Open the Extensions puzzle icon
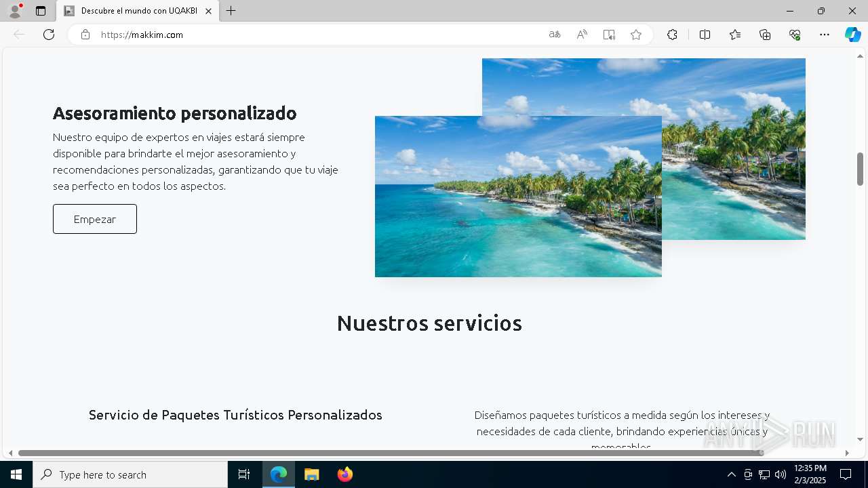 [672, 35]
